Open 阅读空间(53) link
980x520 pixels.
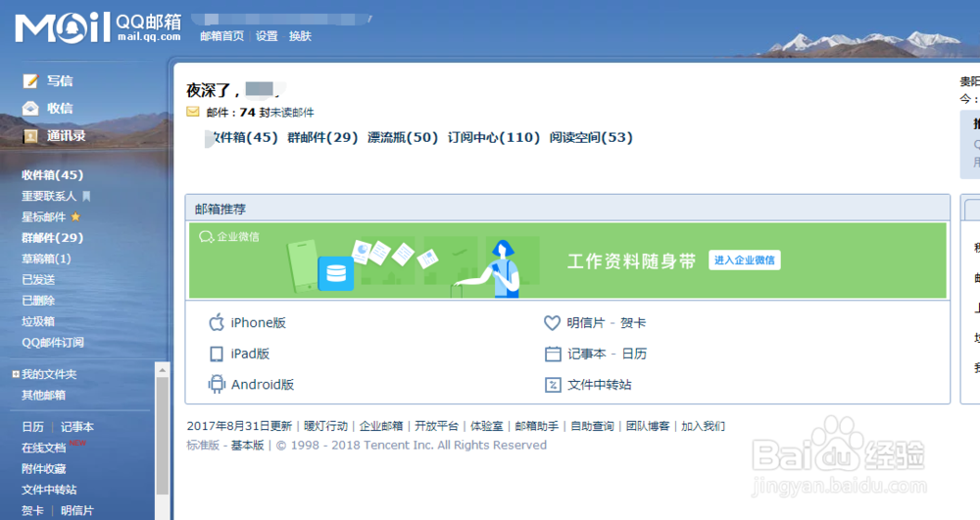591,137
